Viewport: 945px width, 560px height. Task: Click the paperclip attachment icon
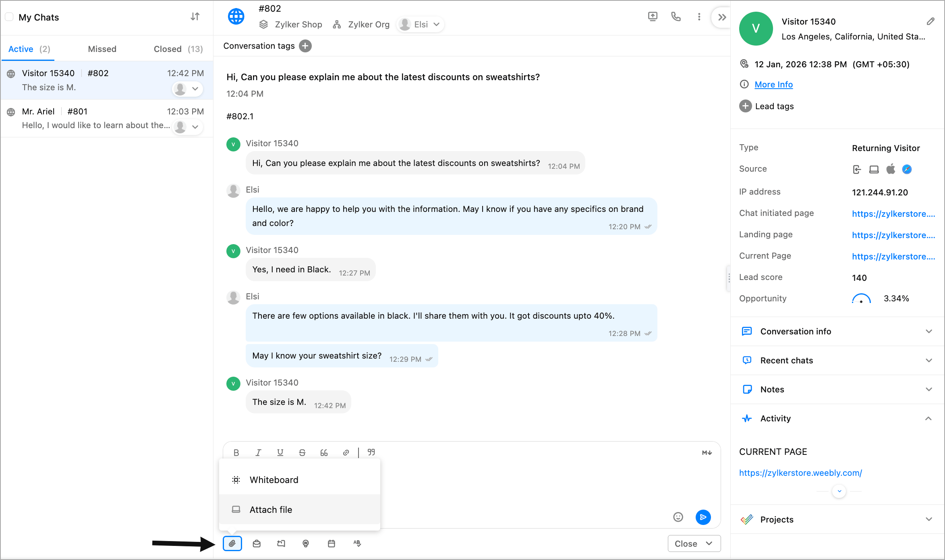232,543
